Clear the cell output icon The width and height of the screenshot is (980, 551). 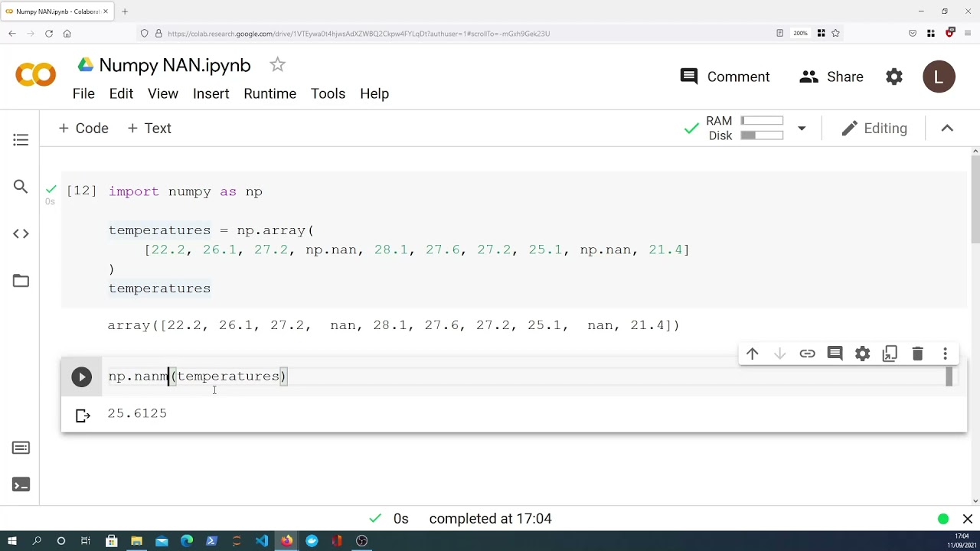click(x=83, y=416)
